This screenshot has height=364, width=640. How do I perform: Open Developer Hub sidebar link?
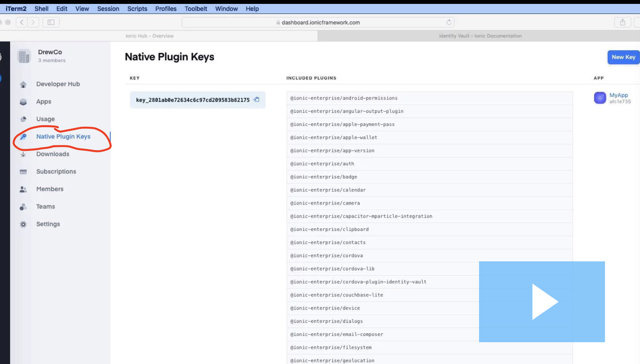(x=58, y=84)
